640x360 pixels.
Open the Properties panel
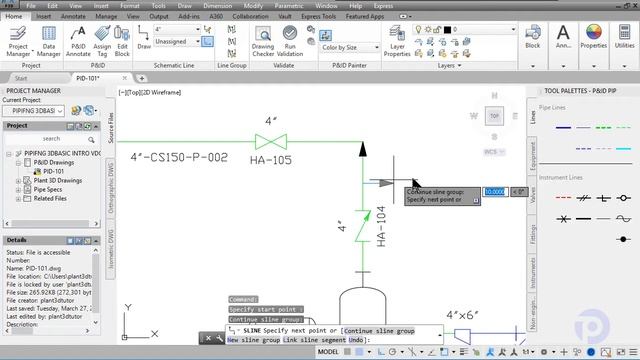593,38
